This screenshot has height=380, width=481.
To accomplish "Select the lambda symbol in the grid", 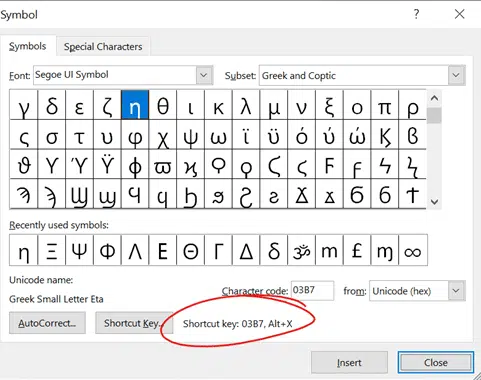I will [x=246, y=105].
